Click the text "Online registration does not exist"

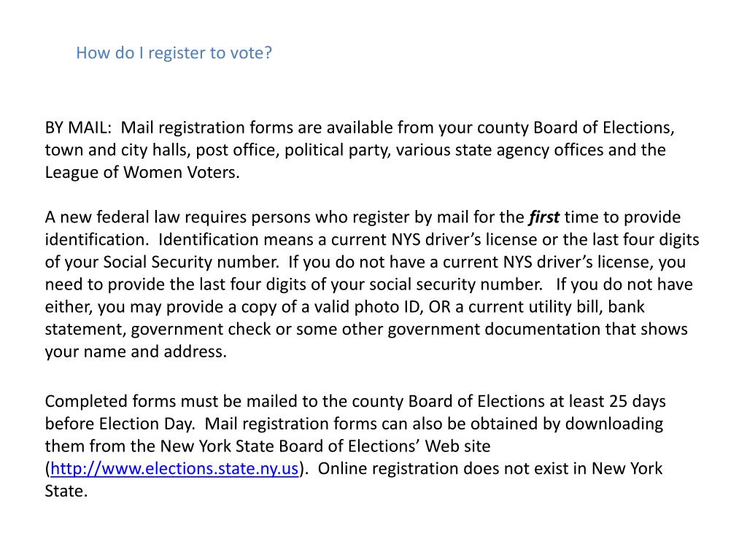coord(452,469)
